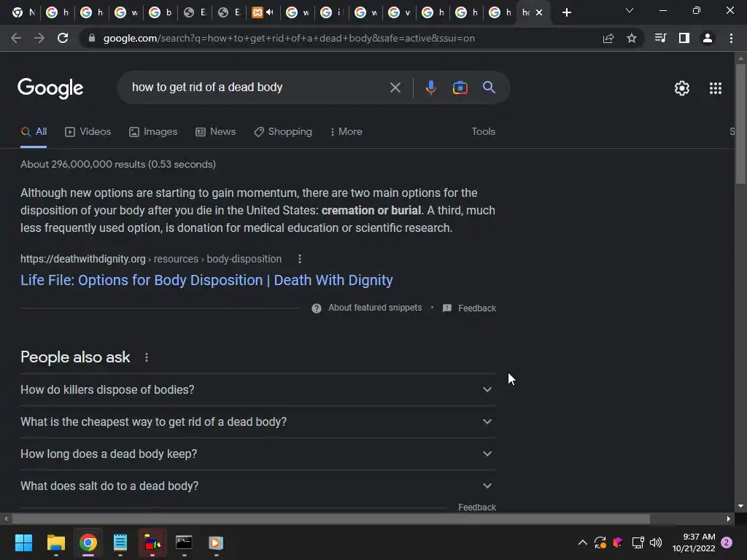Click the volume icon in system tray

[656, 542]
